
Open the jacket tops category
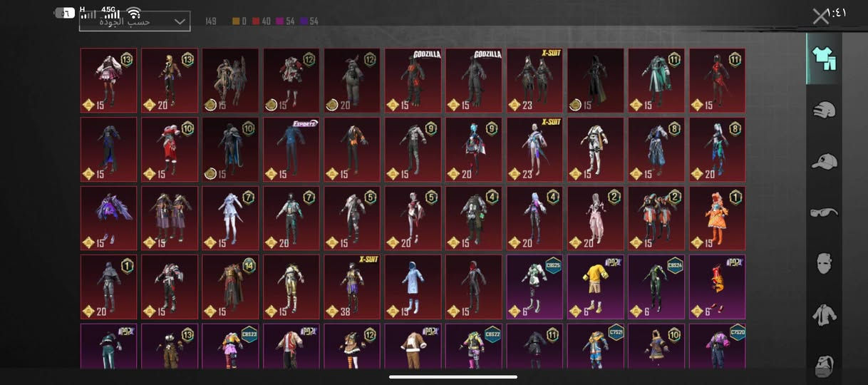pyautogui.click(x=824, y=314)
